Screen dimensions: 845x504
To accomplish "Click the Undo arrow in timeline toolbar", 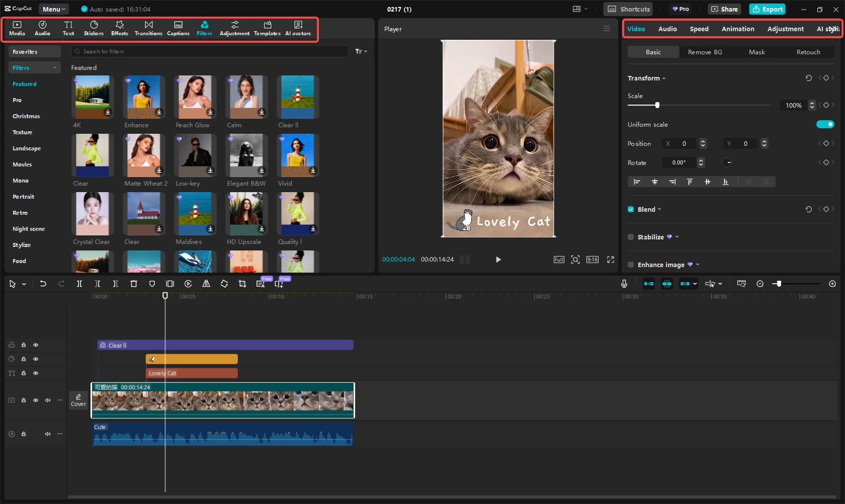I will click(43, 284).
